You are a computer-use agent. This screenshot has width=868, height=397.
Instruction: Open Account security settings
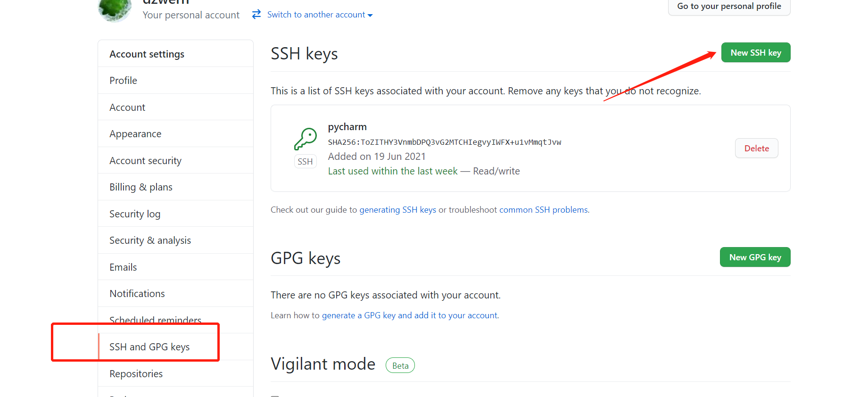coord(145,160)
